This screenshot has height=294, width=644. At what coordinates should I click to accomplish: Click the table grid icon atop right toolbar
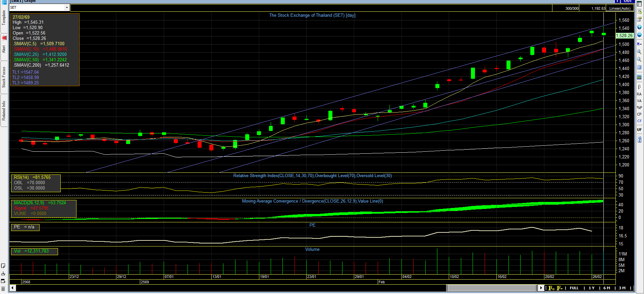point(639,4)
